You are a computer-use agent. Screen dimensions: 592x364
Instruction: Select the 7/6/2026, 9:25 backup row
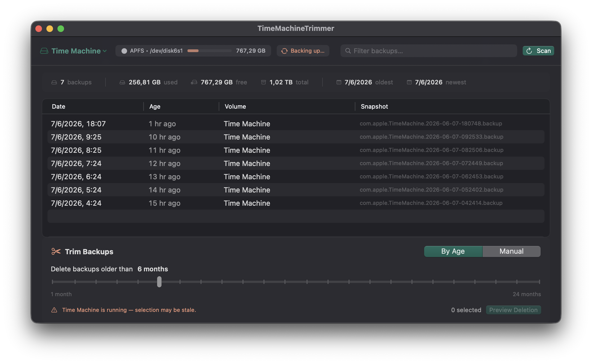tap(296, 137)
